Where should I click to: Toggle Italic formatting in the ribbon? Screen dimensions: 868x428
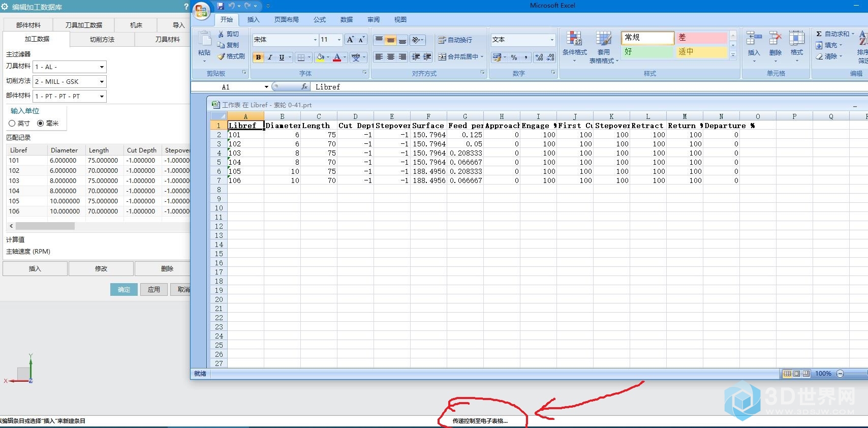[270, 57]
